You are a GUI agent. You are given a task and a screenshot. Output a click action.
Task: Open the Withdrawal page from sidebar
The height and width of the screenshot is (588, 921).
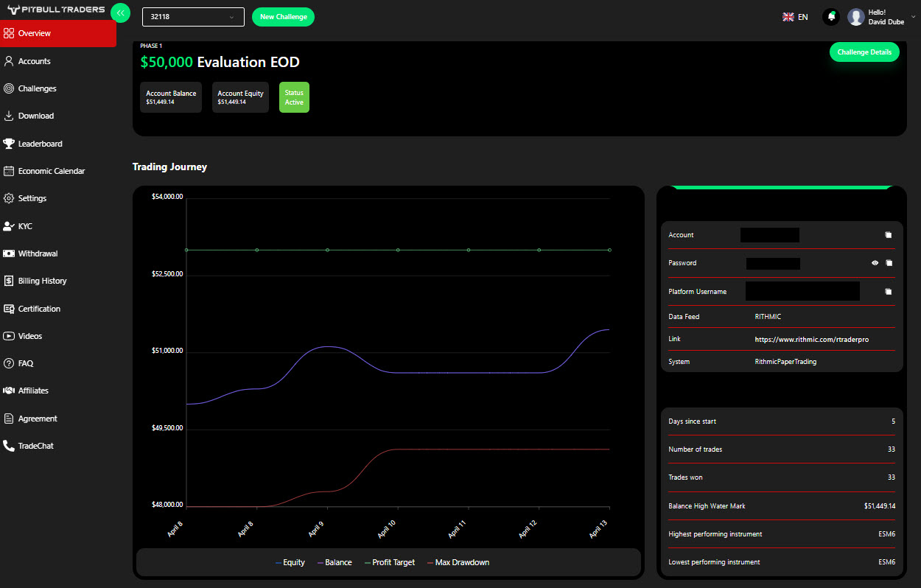[38, 253]
